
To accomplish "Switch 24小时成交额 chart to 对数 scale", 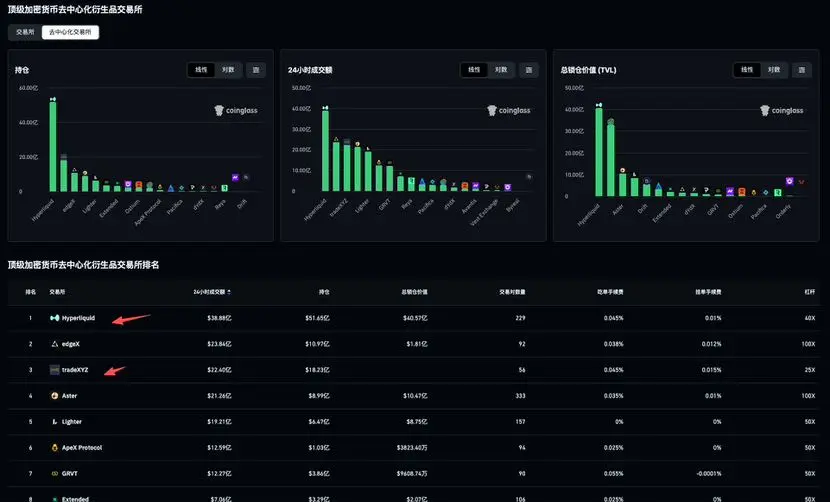I will [501, 70].
